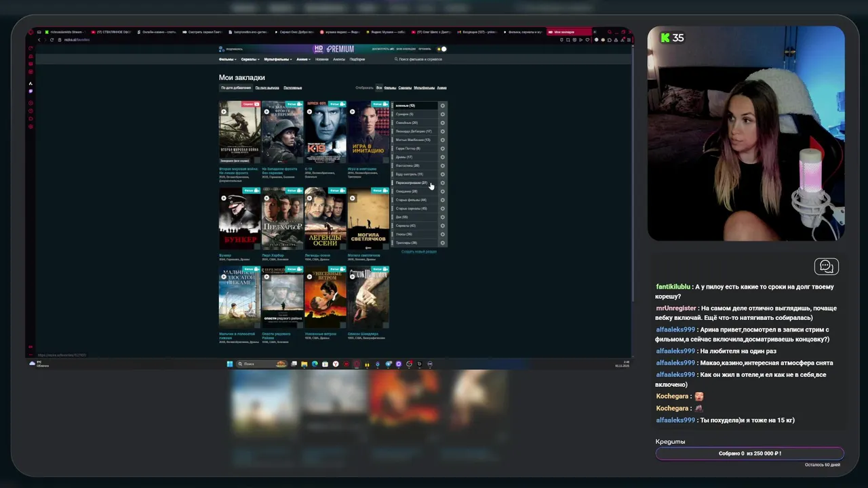This screenshot has height=488, width=868.
Task: Filter bookmarks to show Все
Action: pos(379,87)
